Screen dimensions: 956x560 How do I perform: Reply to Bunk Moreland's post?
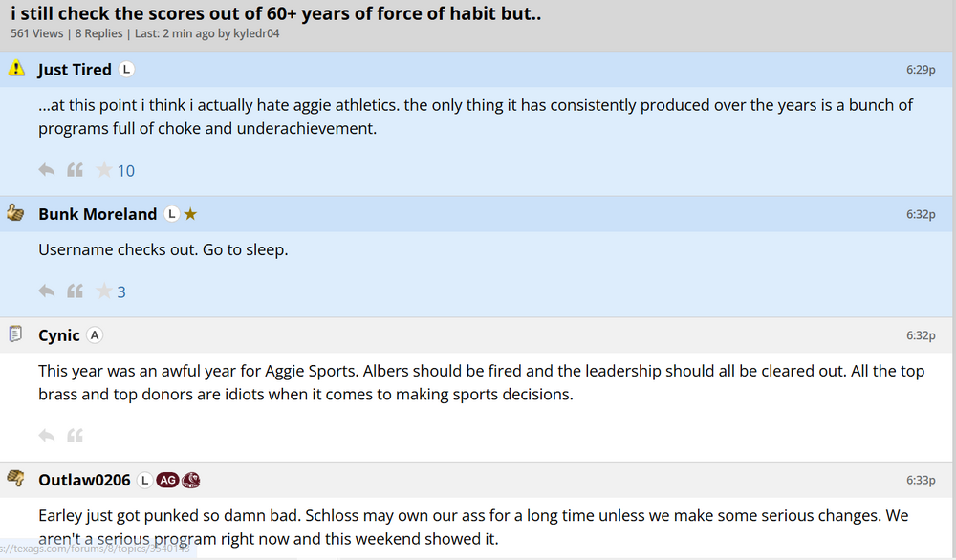click(x=46, y=291)
